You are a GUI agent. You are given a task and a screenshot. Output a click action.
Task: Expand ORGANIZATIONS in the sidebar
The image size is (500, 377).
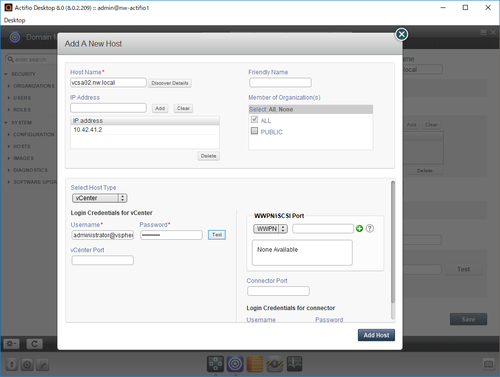pos(9,86)
